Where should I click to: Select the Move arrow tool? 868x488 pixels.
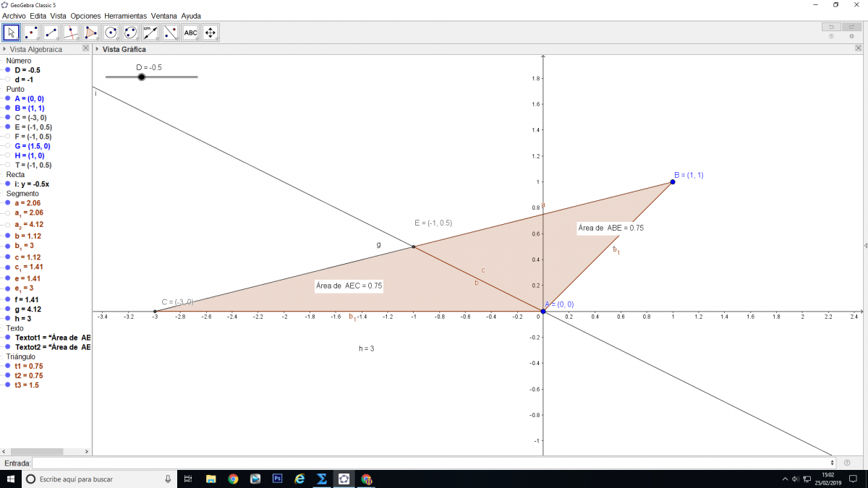(12, 33)
